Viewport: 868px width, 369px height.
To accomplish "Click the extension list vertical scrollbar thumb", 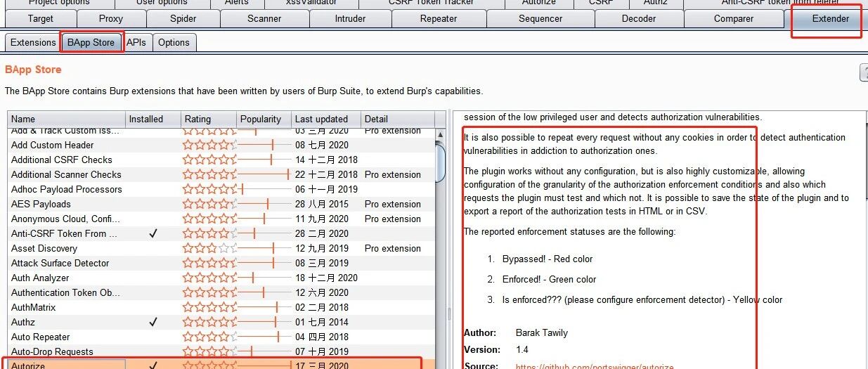I will 441,162.
